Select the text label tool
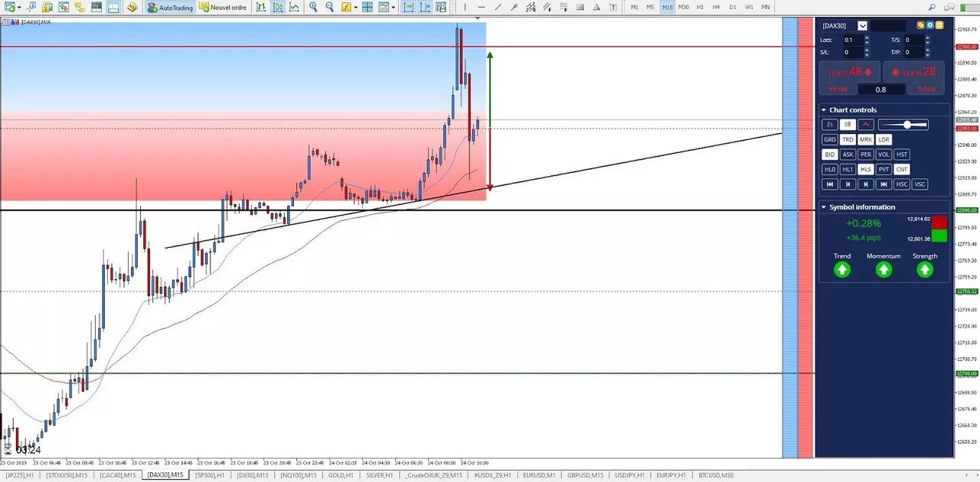The image size is (980, 482). click(613, 7)
